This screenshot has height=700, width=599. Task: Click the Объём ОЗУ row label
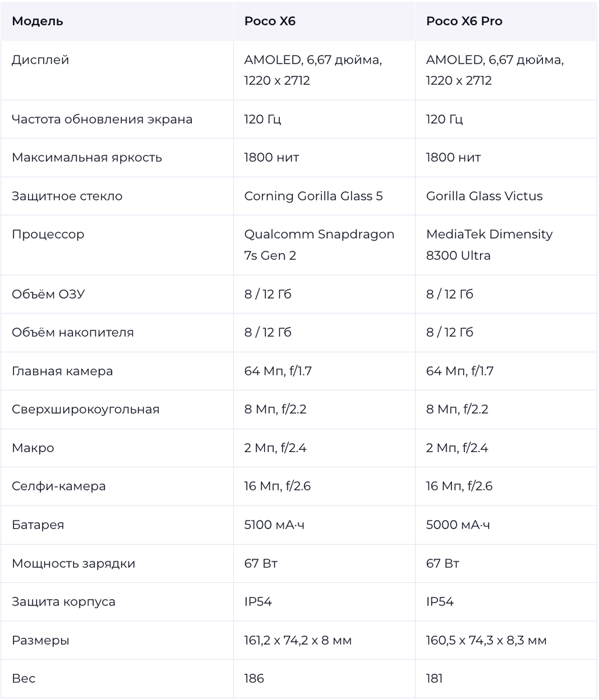point(48,294)
